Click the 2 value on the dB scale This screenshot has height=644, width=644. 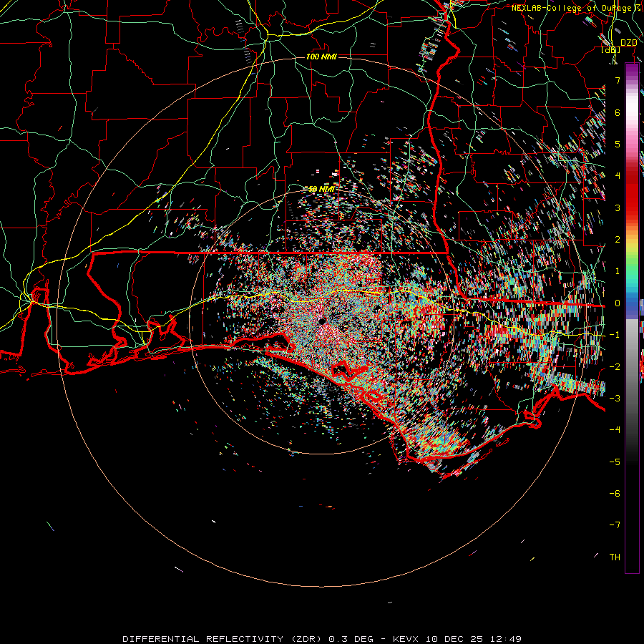618,240
